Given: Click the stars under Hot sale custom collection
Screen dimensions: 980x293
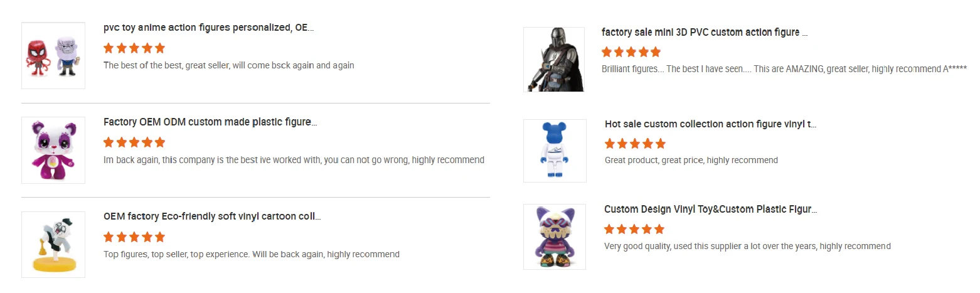Looking at the screenshot, I should 635,144.
